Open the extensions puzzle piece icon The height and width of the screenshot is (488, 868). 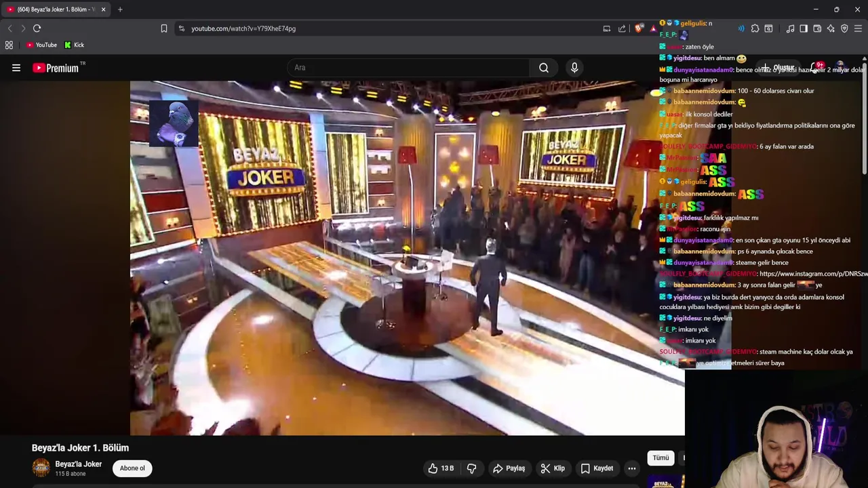[755, 28]
